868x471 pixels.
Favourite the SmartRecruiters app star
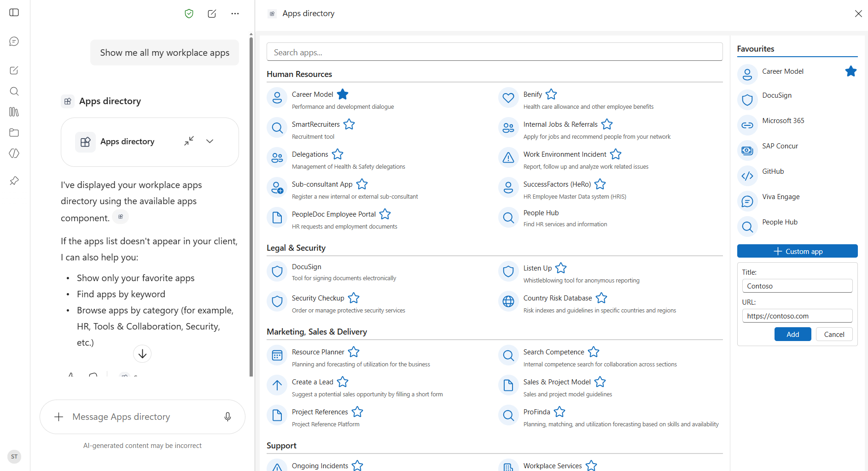click(x=349, y=124)
